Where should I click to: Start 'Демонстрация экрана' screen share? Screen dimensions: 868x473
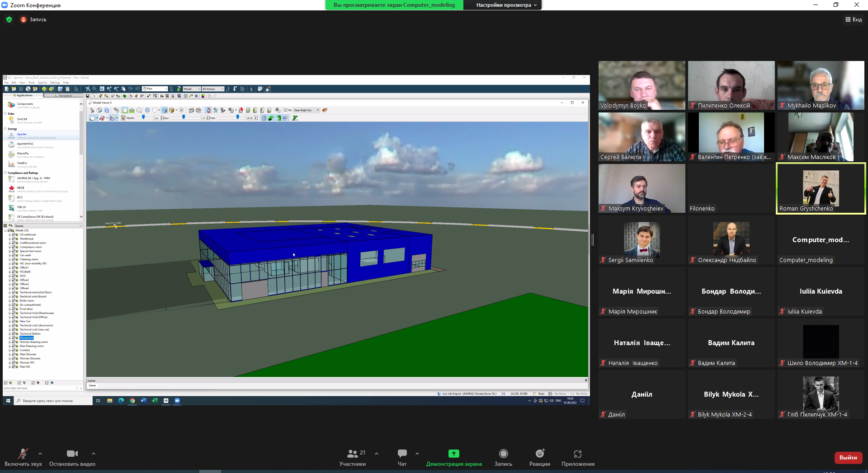(454, 457)
